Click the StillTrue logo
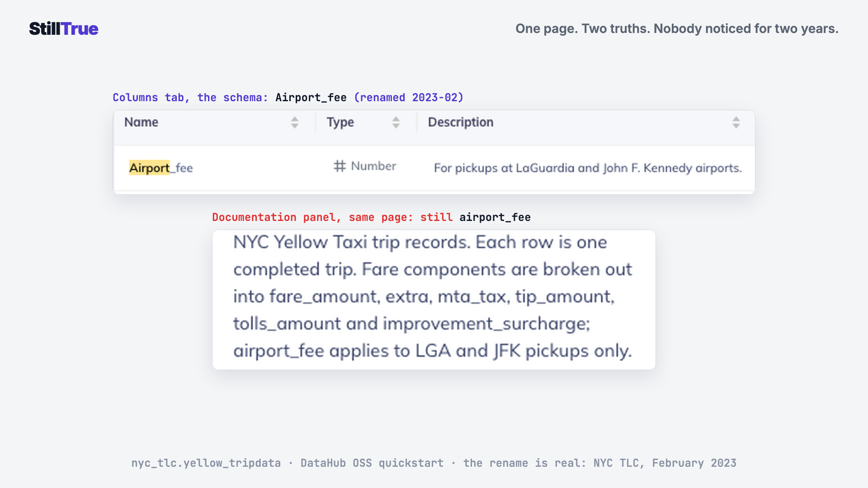The height and width of the screenshot is (488, 868). (64, 29)
